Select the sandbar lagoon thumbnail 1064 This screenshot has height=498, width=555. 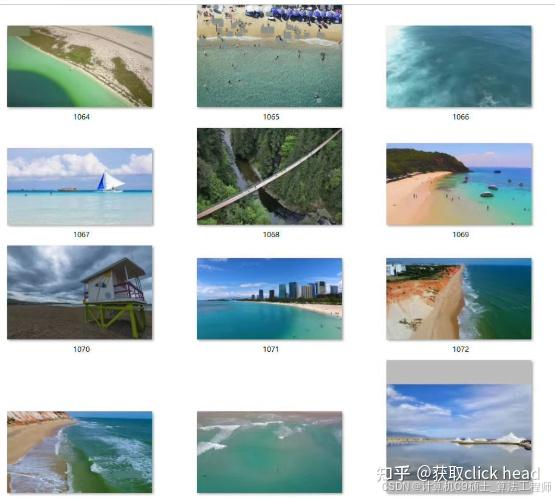(x=80, y=66)
